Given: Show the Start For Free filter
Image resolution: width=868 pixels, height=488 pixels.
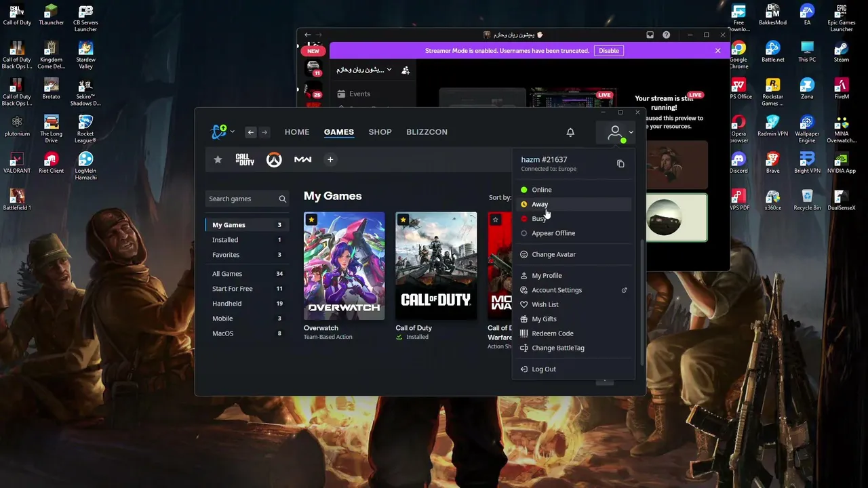Looking at the screenshot, I should click(248, 289).
